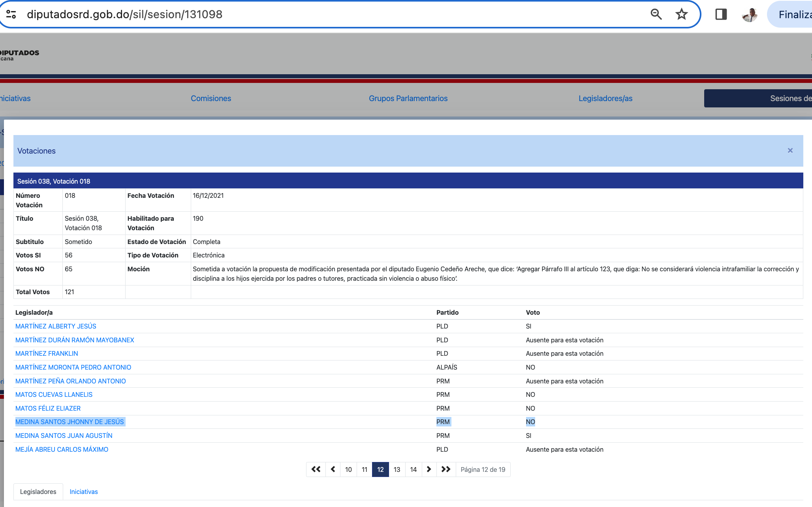Image resolution: width=812 pixels, height=507 pixels.
Task: Open the browser side panel icon
Action: coord(721,15)
